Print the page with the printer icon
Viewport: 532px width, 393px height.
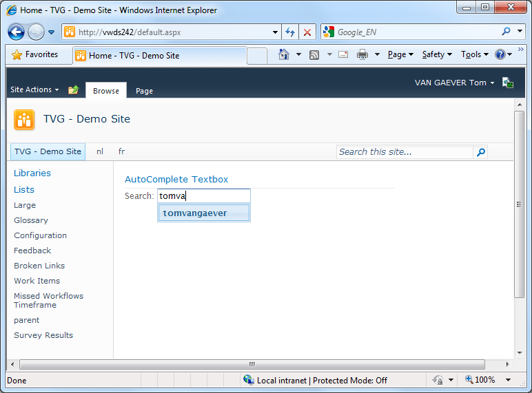(362, 54)
